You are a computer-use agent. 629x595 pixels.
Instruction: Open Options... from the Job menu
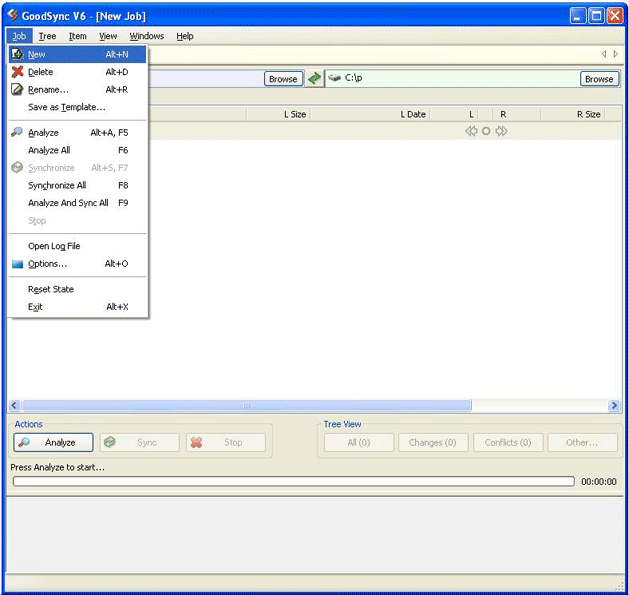[x=77, y=264]
